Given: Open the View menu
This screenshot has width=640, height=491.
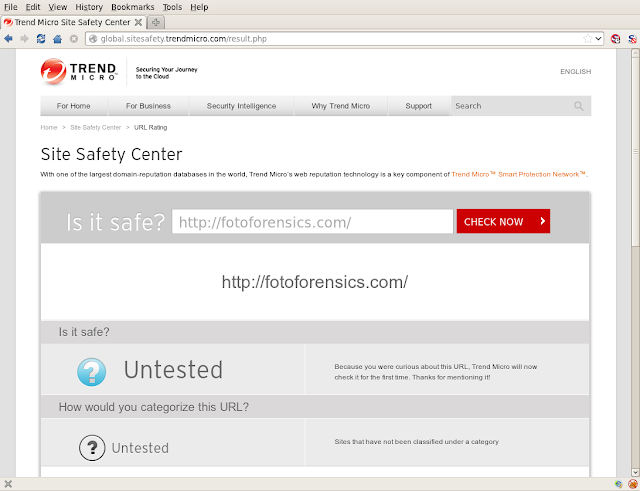Looking at the screenshot, I should click(x=58, y=7).
